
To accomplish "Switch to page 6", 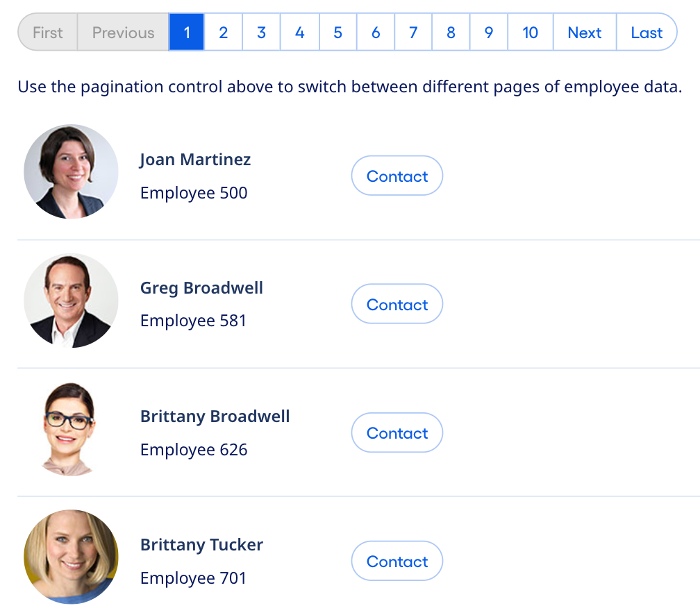I will [x=376, y=33].
